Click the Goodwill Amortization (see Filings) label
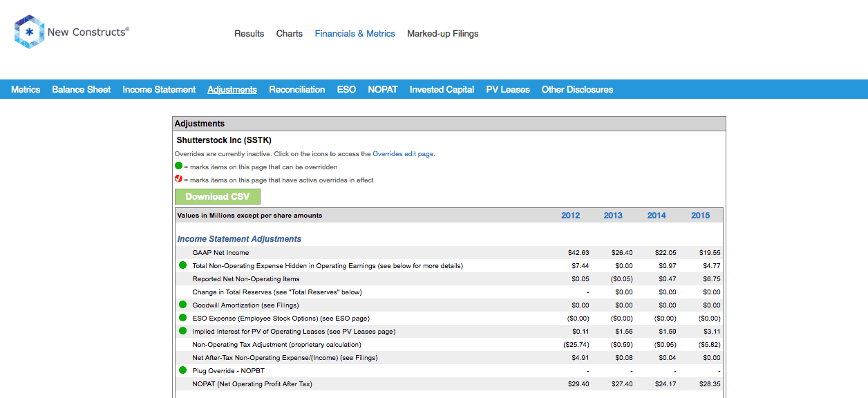 [245, 305]
